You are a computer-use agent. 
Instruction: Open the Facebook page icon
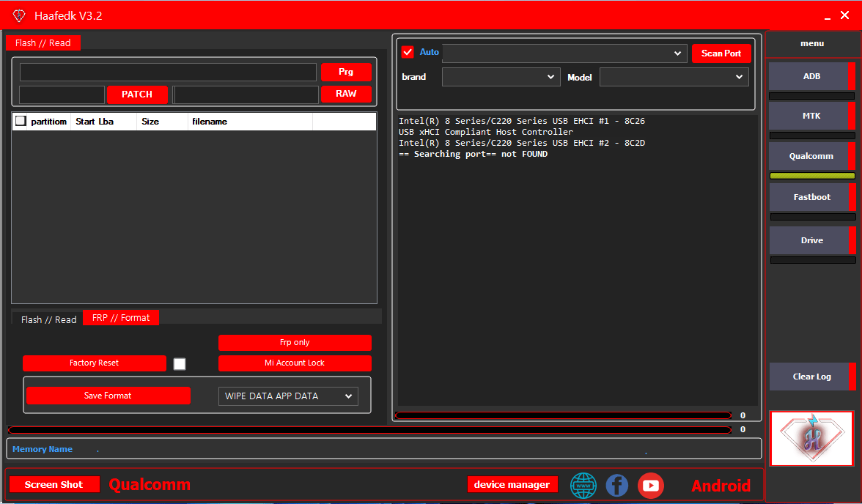pos(616,485)
